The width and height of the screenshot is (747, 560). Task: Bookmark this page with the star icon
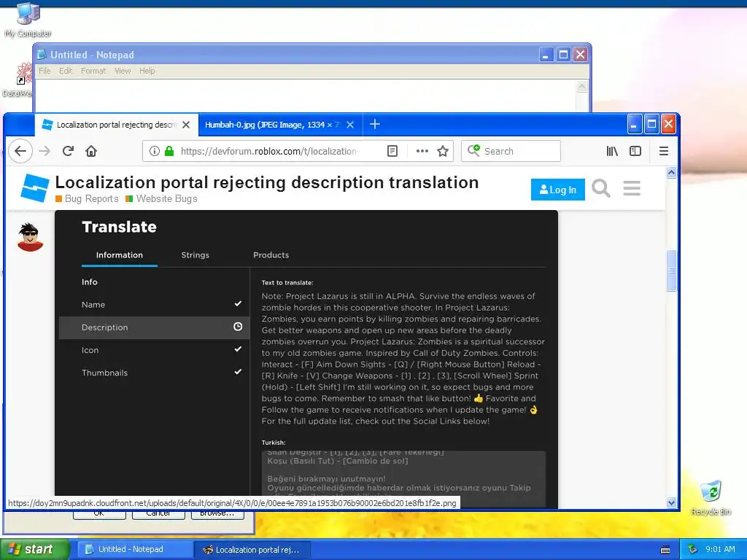(443, 151)
